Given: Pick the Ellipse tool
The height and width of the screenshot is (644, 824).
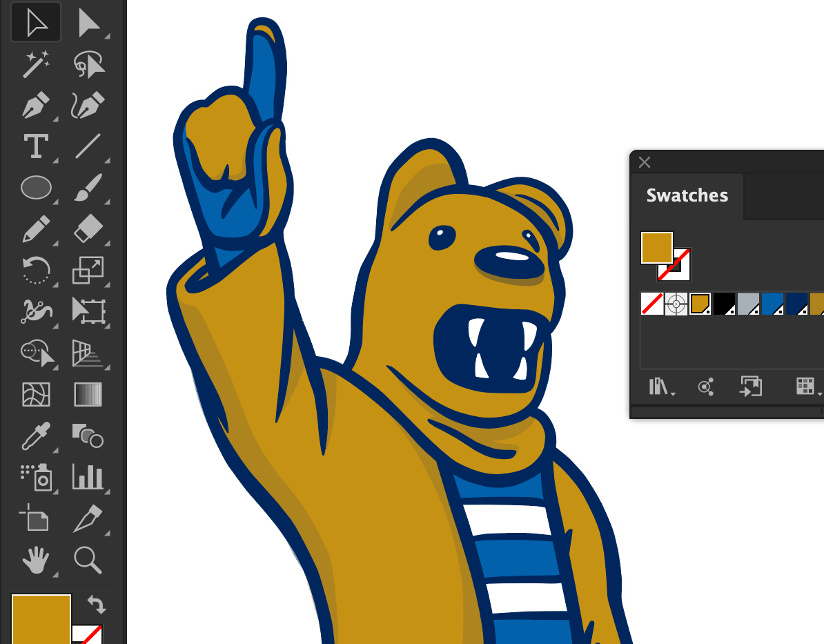Looking at the screenshot, I should click(36, 188).
